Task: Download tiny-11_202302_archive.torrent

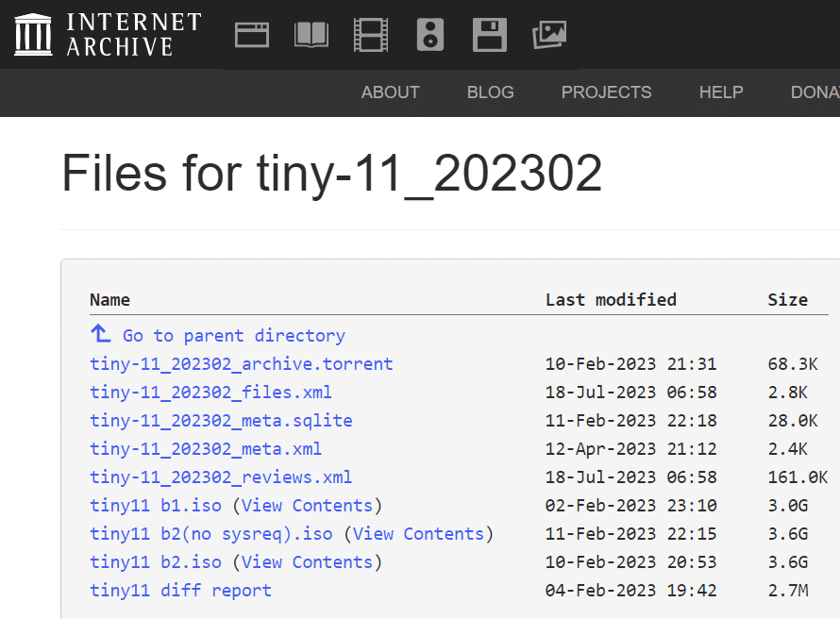Action: [242, 364]
